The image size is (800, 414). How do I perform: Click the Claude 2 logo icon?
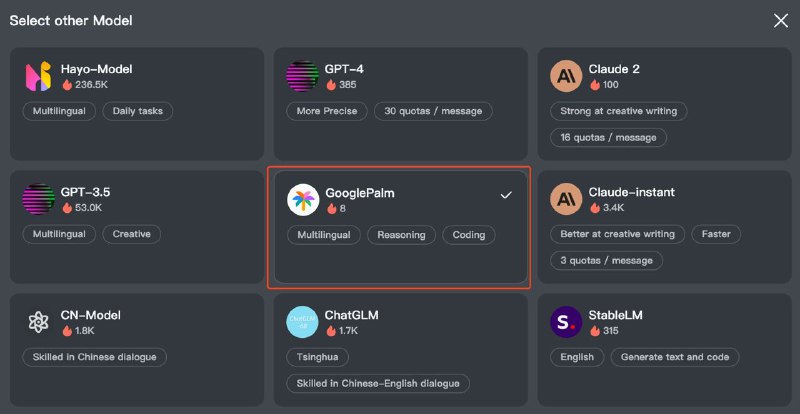pyautogui.click(x=566, y=76)
